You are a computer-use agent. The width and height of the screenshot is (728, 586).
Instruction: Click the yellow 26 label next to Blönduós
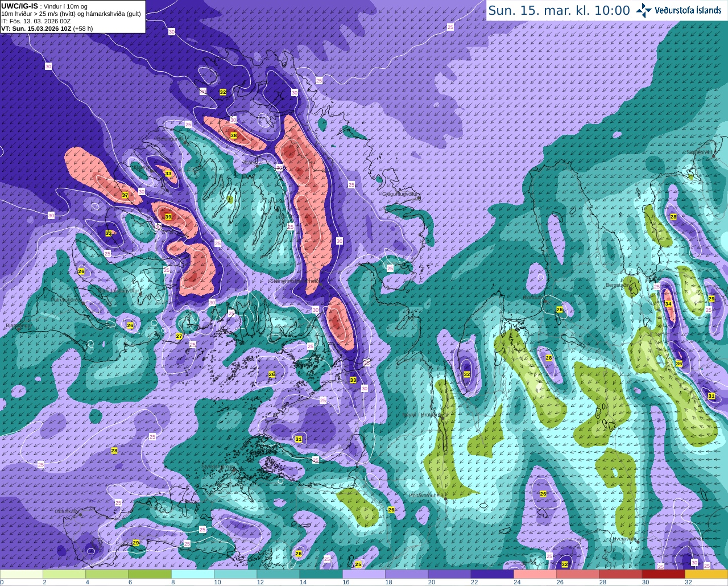pyautogui.click(x=560, y=309)
